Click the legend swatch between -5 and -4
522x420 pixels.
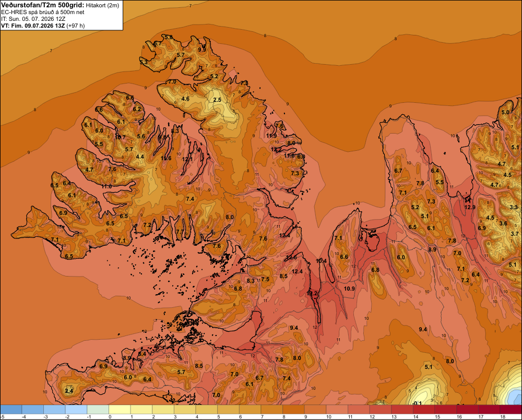[x=11, y=410]
